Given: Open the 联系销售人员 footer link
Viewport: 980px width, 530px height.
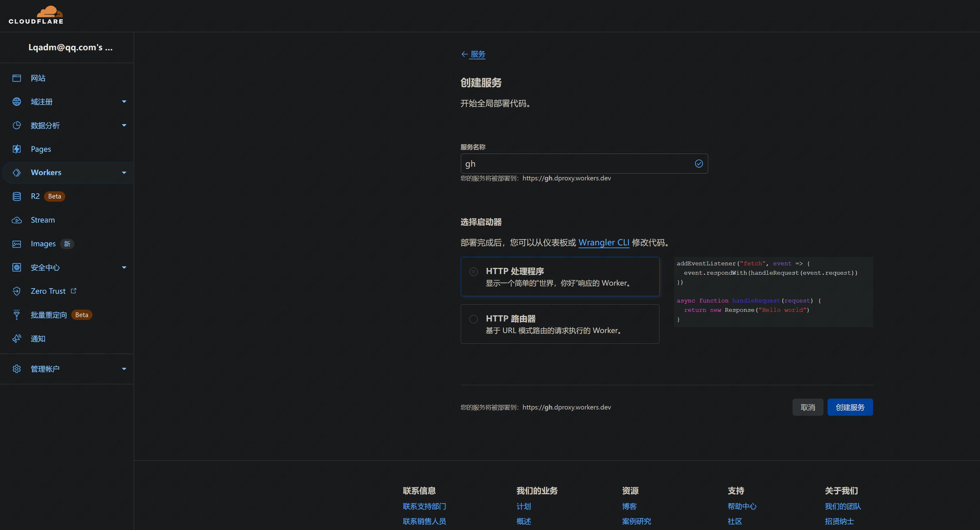Looking at the screenshot, I should tap(424, 521).
